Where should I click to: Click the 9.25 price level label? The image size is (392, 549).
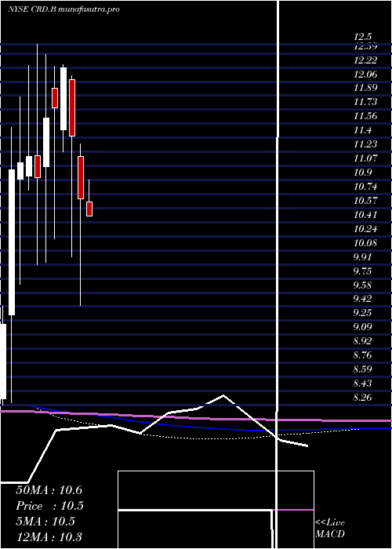(362, 313)
